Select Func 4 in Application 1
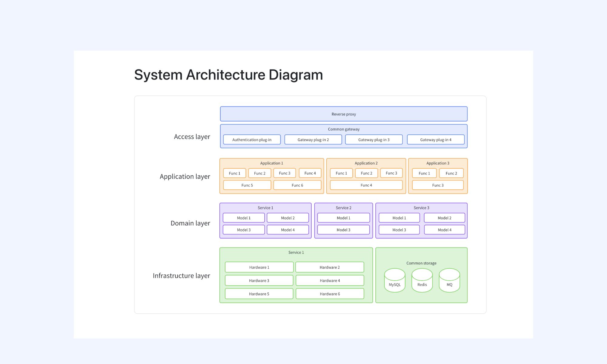The height and width of the screenshot is (364, 607). pos(310,173)
